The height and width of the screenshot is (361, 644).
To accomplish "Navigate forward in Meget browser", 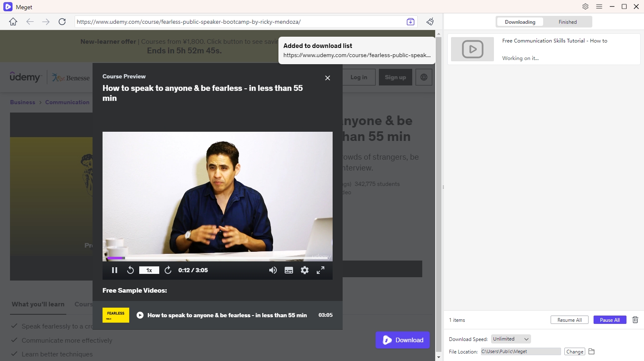I will click(46, 22).
